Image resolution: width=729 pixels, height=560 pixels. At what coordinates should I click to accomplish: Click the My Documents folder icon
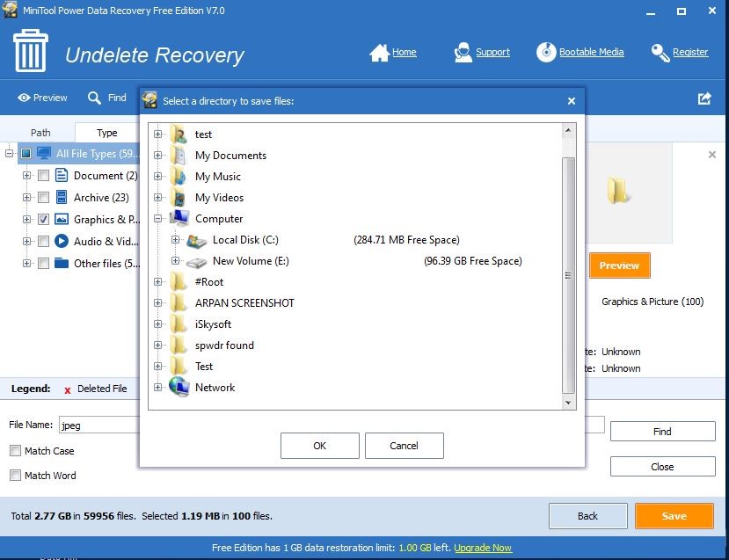click(x=179, y=155)
